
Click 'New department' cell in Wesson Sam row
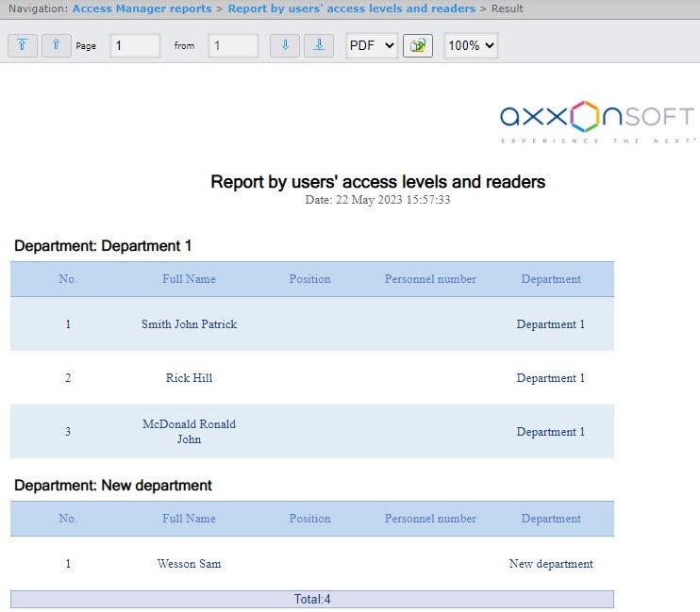pos(551,564)
